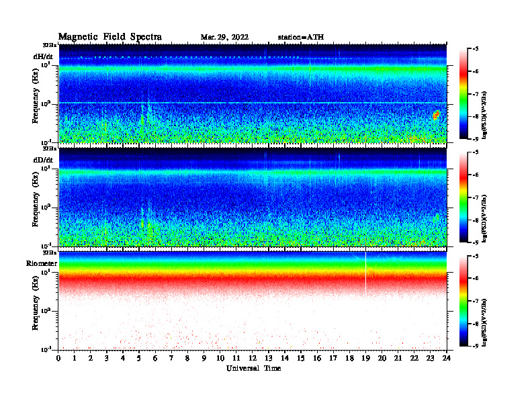Click the log(PSD) label of the Riometer color scale

[484, 322]
